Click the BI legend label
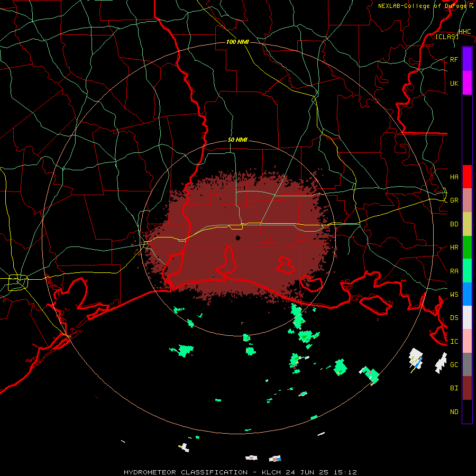This screenshot has width=476, height=476. [454, 388]
